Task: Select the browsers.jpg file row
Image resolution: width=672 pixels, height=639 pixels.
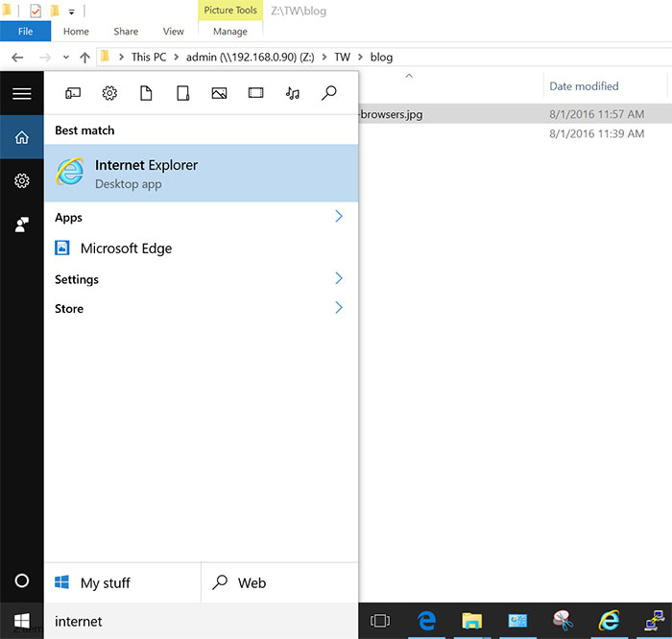Action: (x=516, y=114)
